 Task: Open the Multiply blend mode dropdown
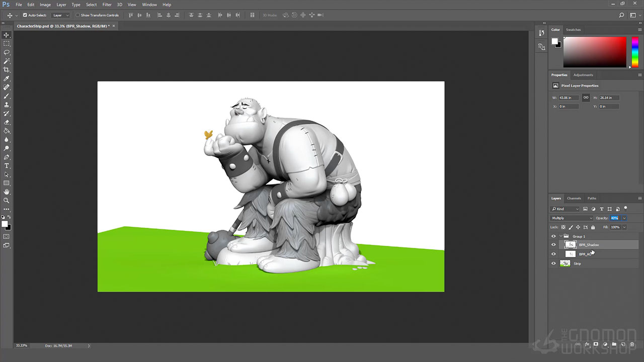click(572, 218)
